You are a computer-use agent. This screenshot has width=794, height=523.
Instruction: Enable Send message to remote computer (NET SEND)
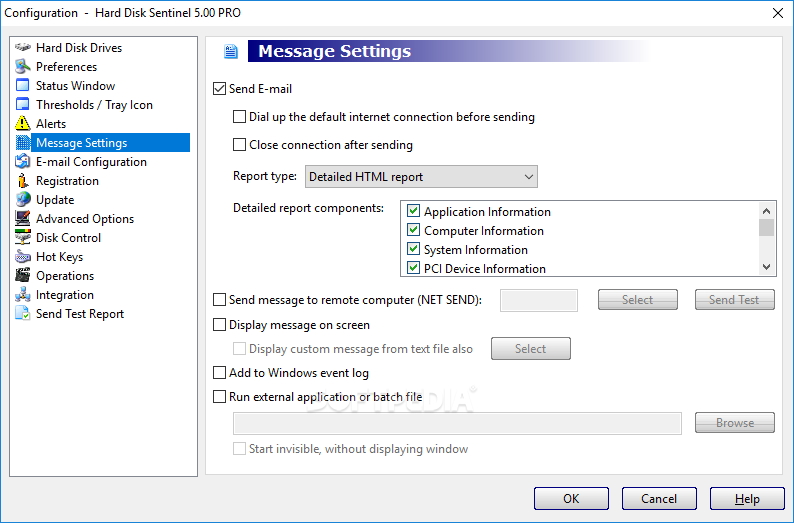pos(219,300)
